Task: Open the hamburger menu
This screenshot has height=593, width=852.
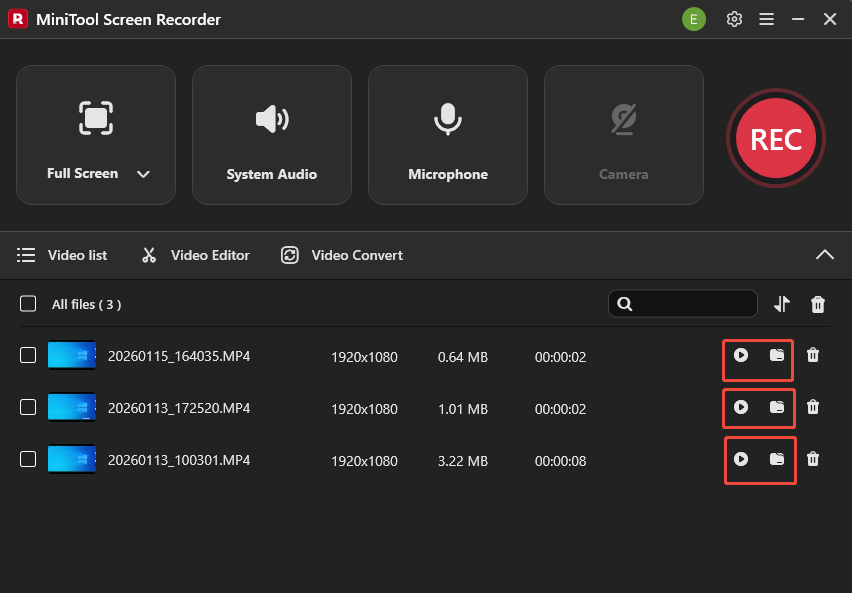Action: pyautogui.click(x=766, y=19)
